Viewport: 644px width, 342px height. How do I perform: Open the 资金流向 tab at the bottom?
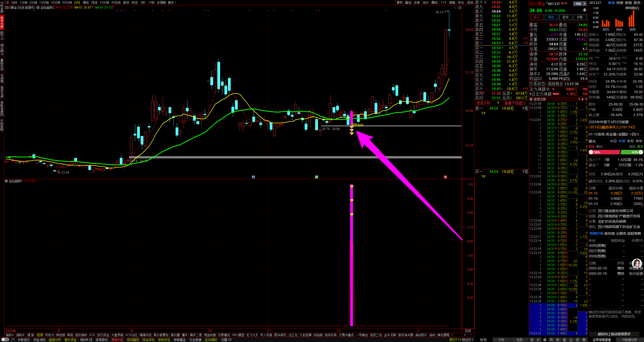pyautogui.click(x=39, y=340)
